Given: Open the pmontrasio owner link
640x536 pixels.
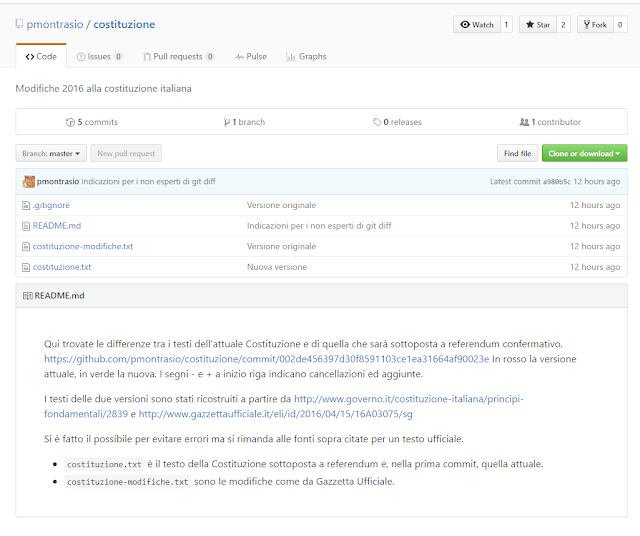Looking at the screenshot, I should pos(55,24).
